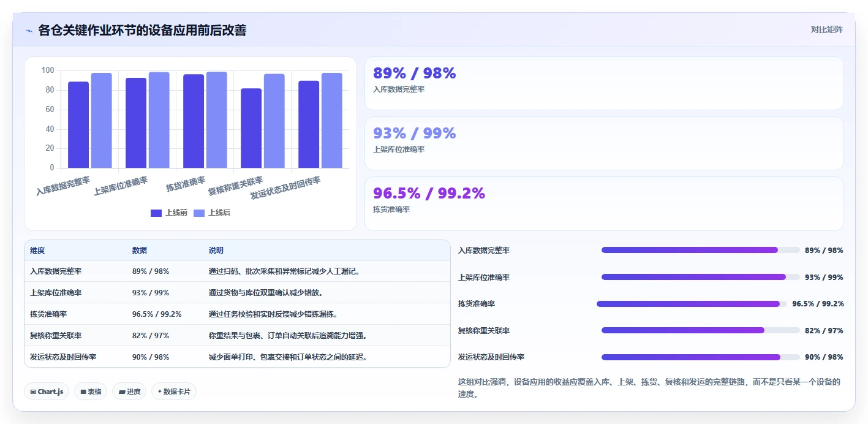Click the 上架库位准确率 progress bar
Screen dimensions: 868x424
pyautogui.click(x=701, y=277)
